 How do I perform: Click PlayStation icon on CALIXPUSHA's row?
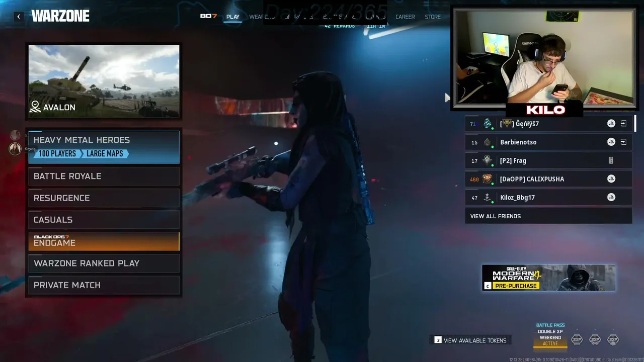(x=611, y=179)
